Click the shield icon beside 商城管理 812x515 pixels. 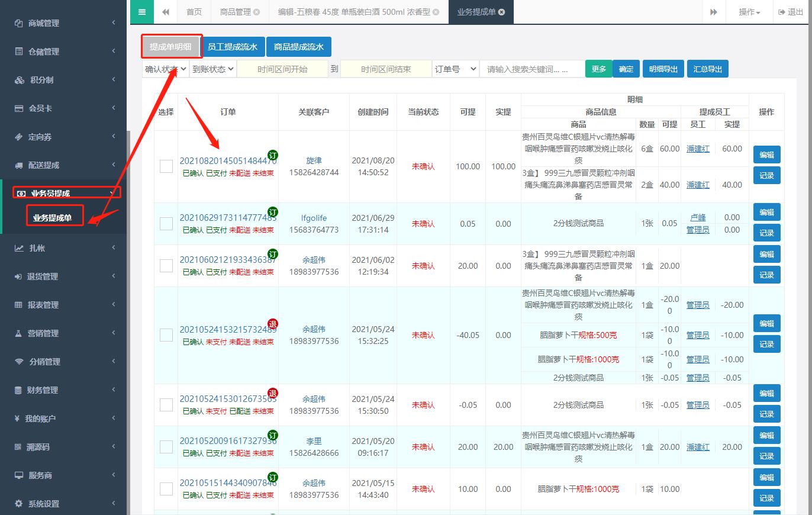[x=19, y=23]
